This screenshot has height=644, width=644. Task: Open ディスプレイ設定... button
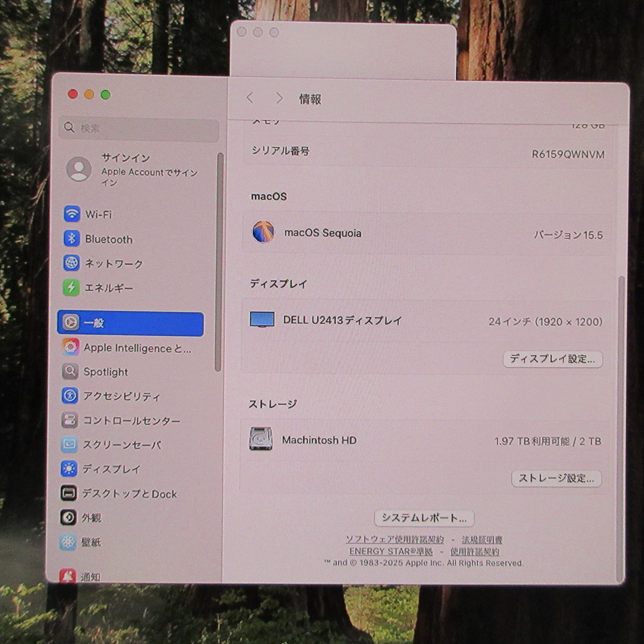(x=553, y=359)
